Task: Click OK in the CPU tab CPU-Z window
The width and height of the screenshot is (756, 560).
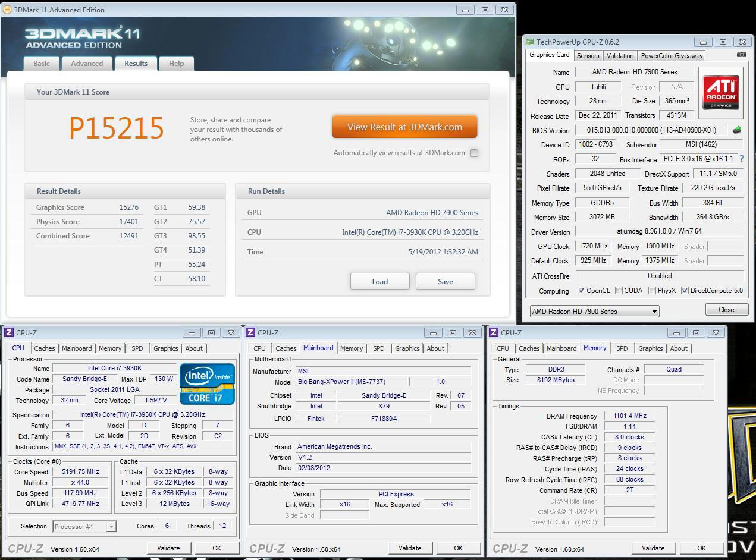Action: (x=217, y=548)
